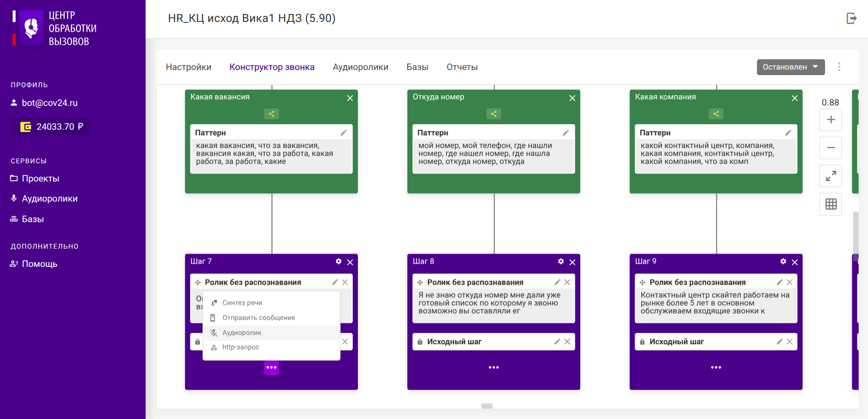Edit Ролик без распознавания in Шаг 8
The image size is (868, 419).
(x=557, y=282)
